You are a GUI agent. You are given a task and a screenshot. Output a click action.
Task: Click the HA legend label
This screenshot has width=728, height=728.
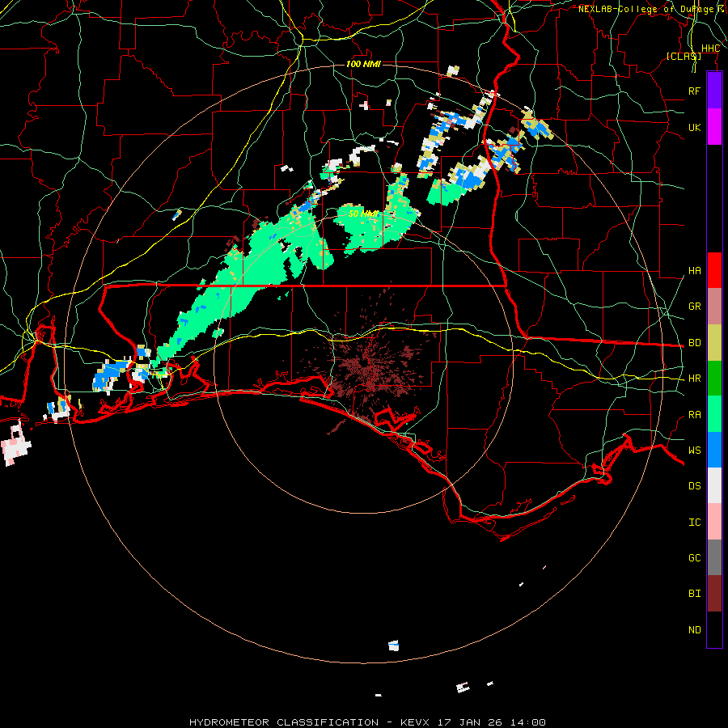coord(694,271)
